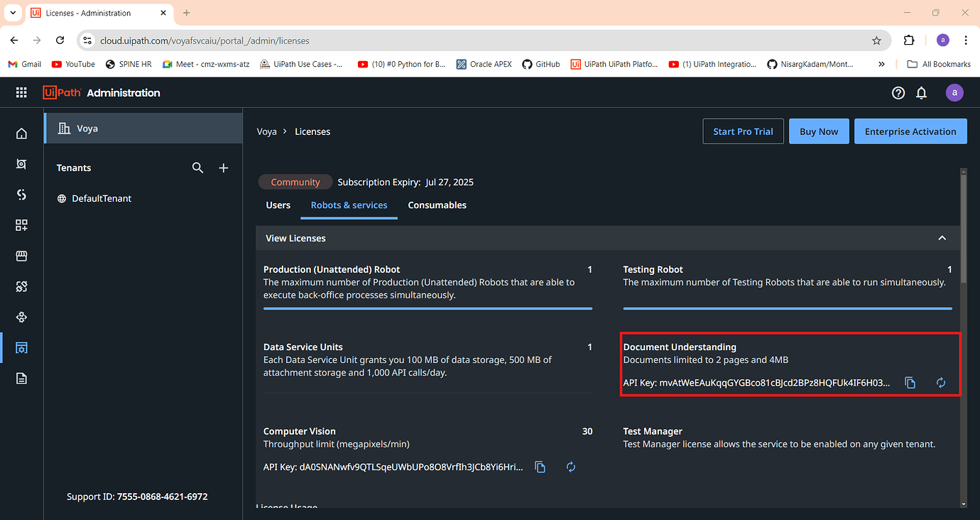Open the S-shaped icon in left rail
This screenshot has height=520, width=980.
21,195
